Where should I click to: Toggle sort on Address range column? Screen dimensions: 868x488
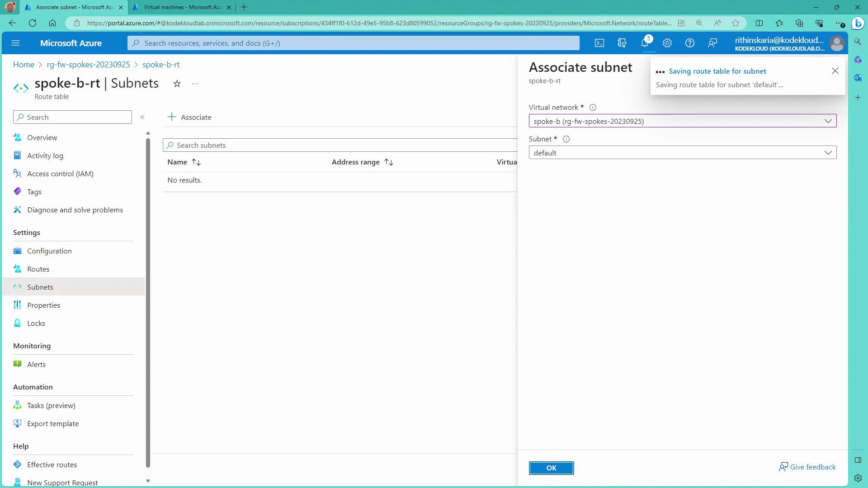coord(389,162)
